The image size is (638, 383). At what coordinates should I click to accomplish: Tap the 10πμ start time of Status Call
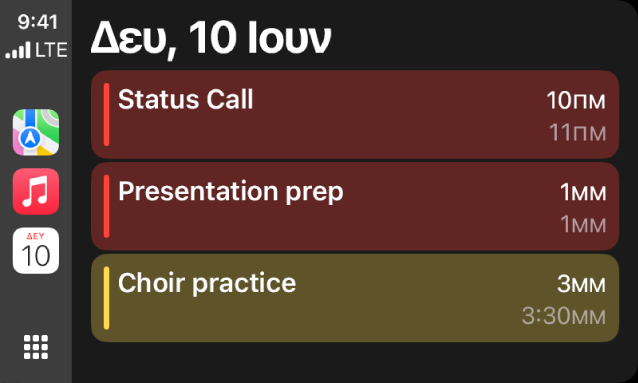coord(576,100)
